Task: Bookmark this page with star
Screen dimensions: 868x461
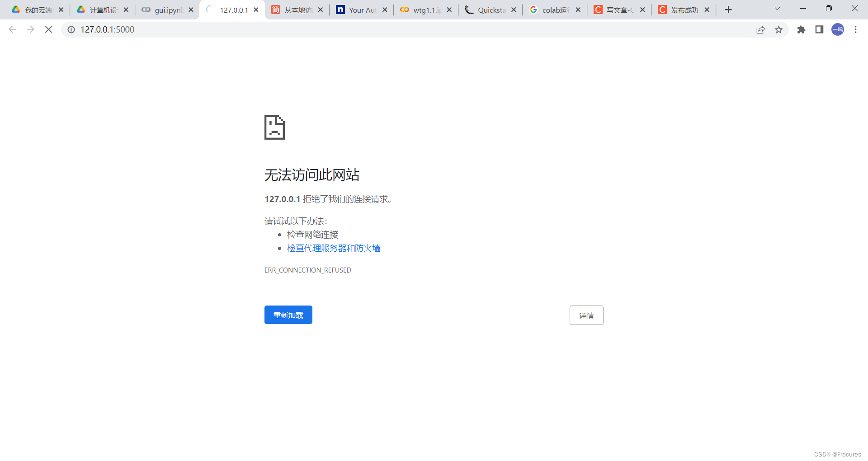Action: pos(778,29)
